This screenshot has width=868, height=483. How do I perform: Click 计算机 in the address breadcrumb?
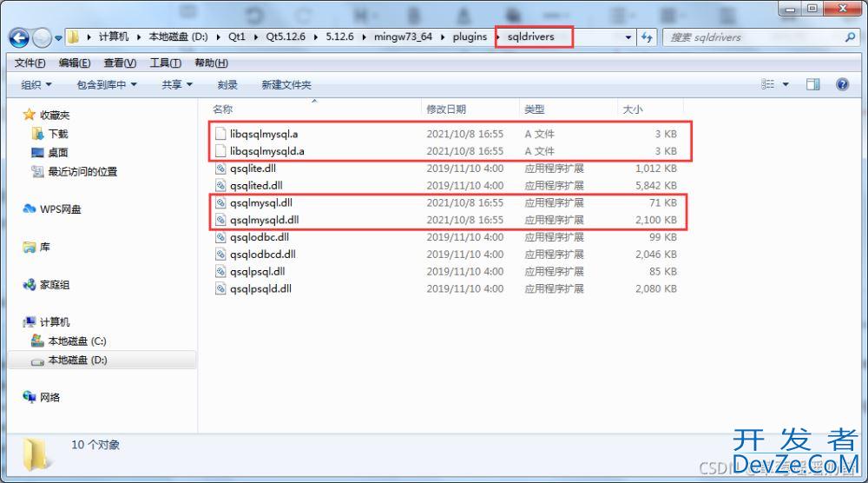pyautogui.click(x=114, y=36)
